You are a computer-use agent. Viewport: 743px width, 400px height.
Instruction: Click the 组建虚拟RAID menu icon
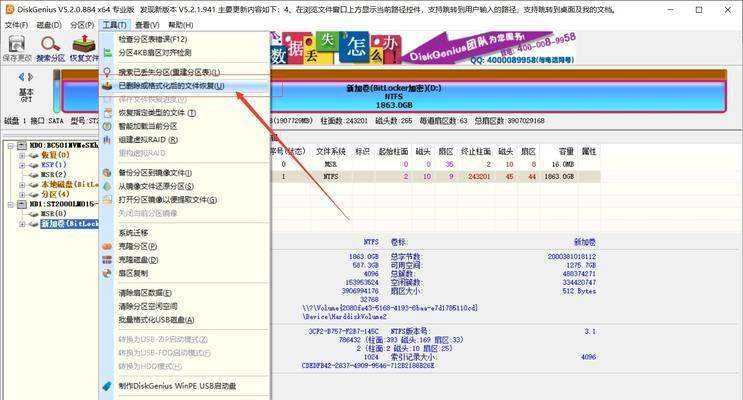click(x=108, y=140)
